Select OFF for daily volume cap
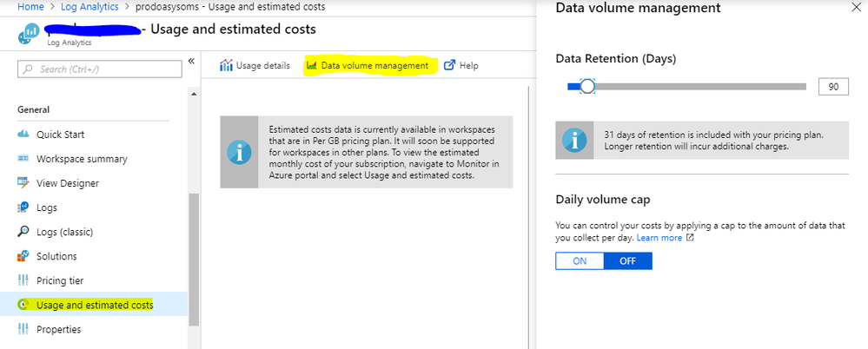 627,261
